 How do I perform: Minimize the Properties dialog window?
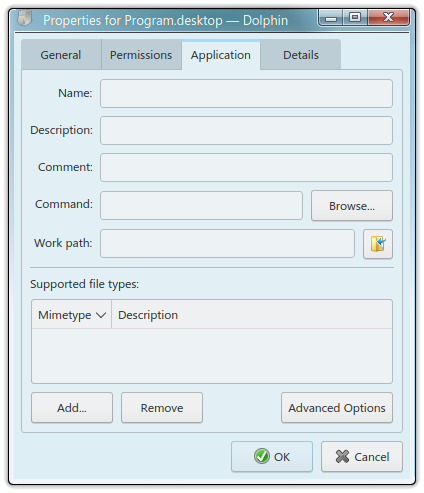[x=331, y=18]
